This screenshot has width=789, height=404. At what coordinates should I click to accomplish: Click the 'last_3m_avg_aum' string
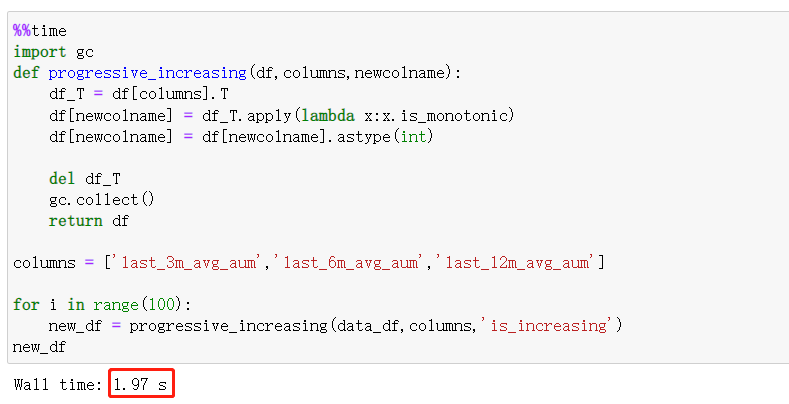point(188,263)
